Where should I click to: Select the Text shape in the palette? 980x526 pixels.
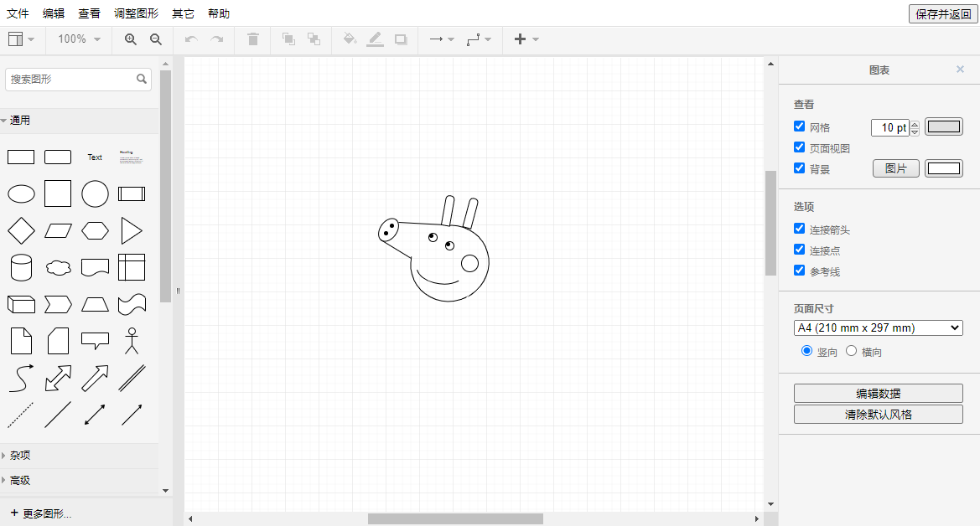pos(95,157)
